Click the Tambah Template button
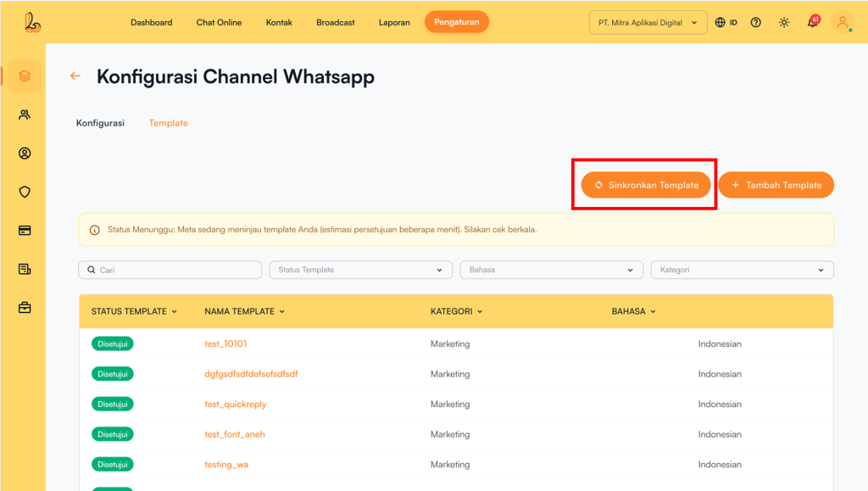868x491 pixels. pyautogui.click(x=776, y=185)
